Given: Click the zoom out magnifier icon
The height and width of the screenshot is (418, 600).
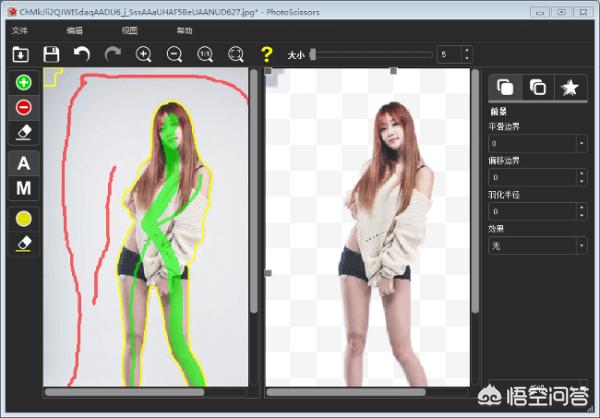Looking at the screenshot, I should click(174, 54).
